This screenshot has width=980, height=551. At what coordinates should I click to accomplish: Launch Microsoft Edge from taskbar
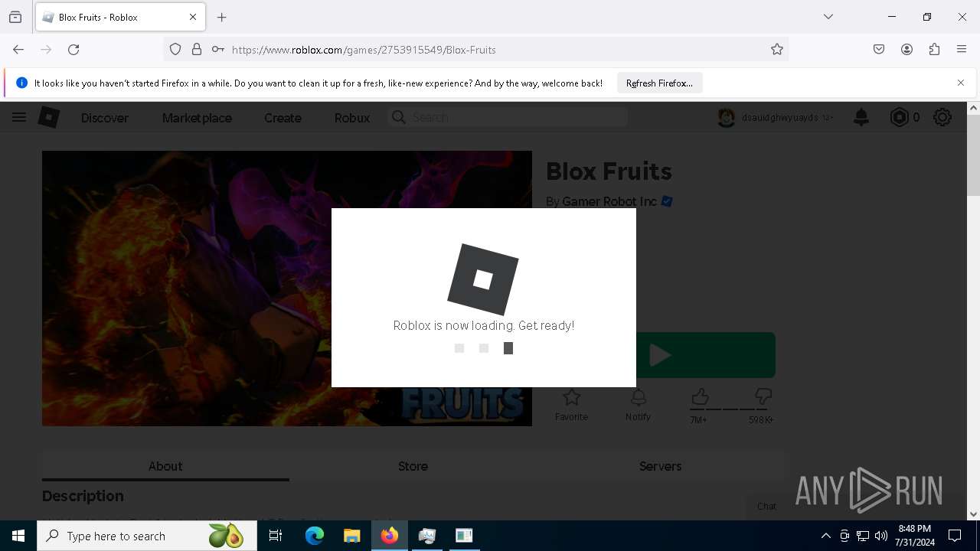pos(315,536)
